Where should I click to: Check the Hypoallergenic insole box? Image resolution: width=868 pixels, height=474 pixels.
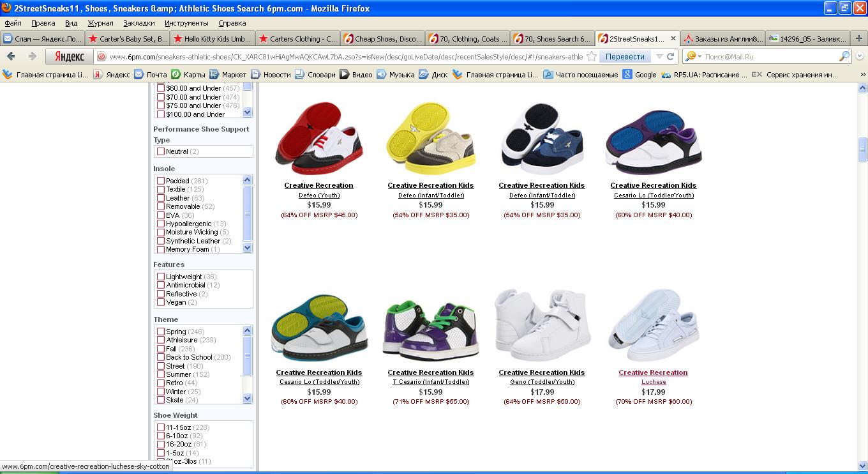click(161, 224)
